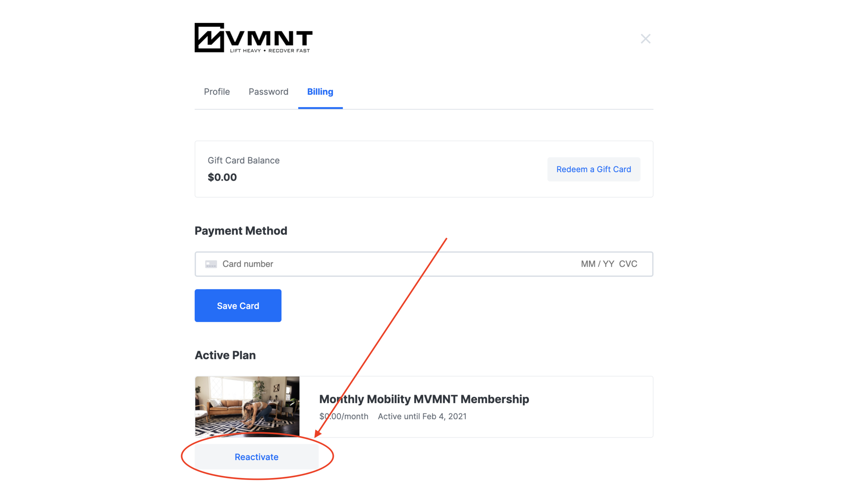Click the CVC field

[628, 264]
